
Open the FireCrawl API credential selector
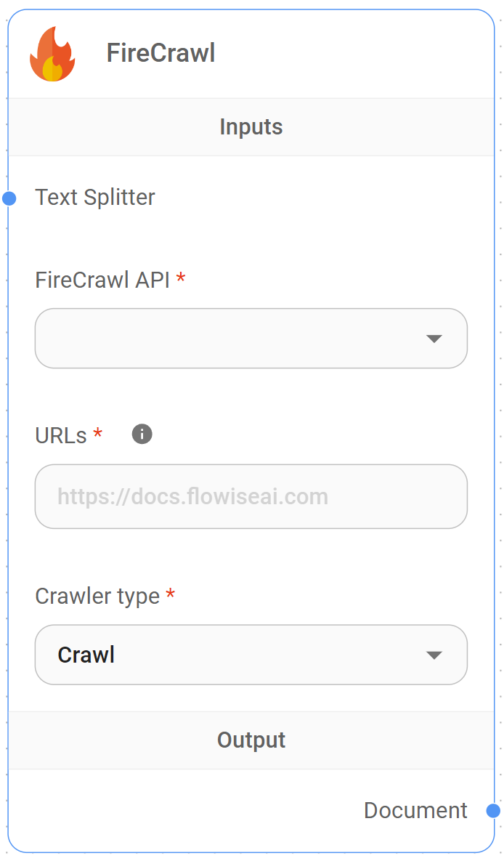pos(251,338)
